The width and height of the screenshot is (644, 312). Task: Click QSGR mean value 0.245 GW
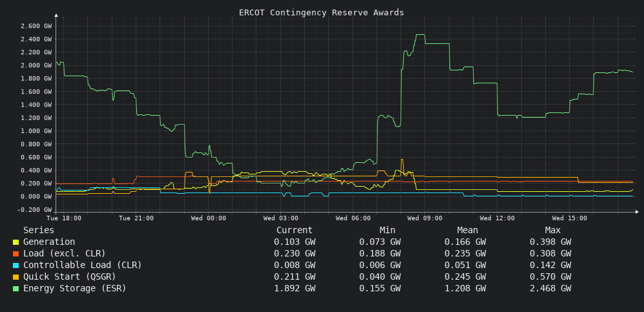(x=465, y=276)
